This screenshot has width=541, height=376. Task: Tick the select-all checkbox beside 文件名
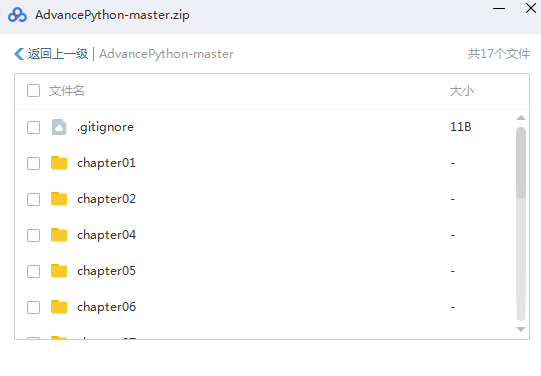tap(33, 91)
